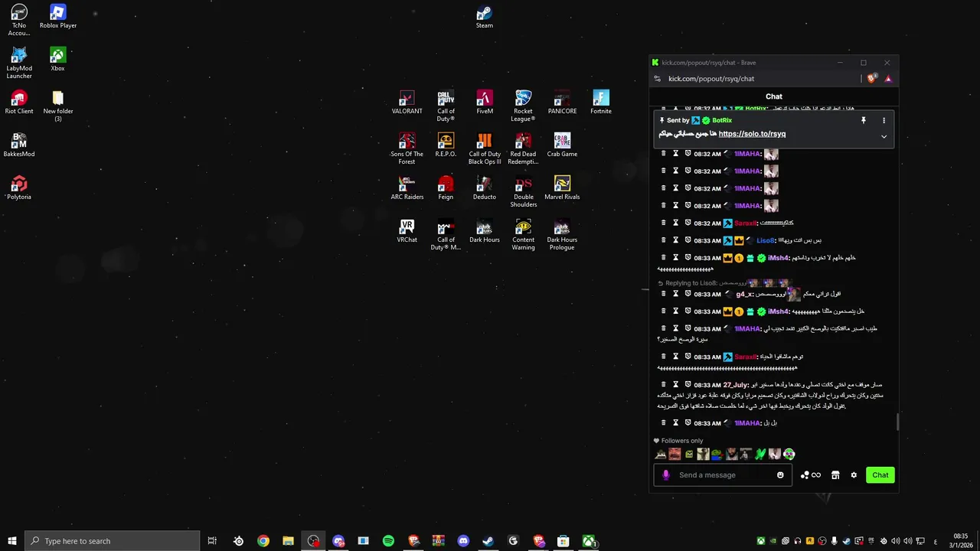Ban g4_x using the shield icon
This screenshot has height=551, width=980.
(688, 294)
